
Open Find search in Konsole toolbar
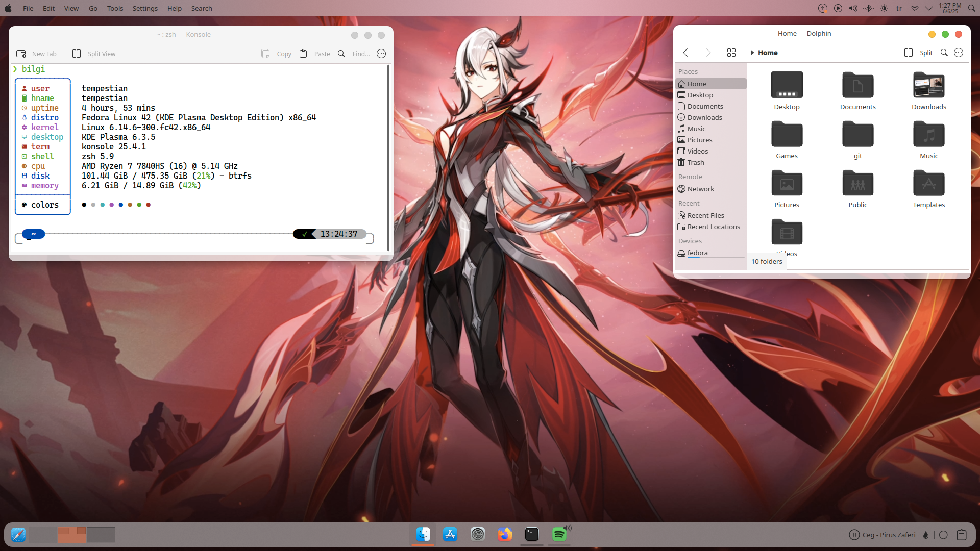341,54
